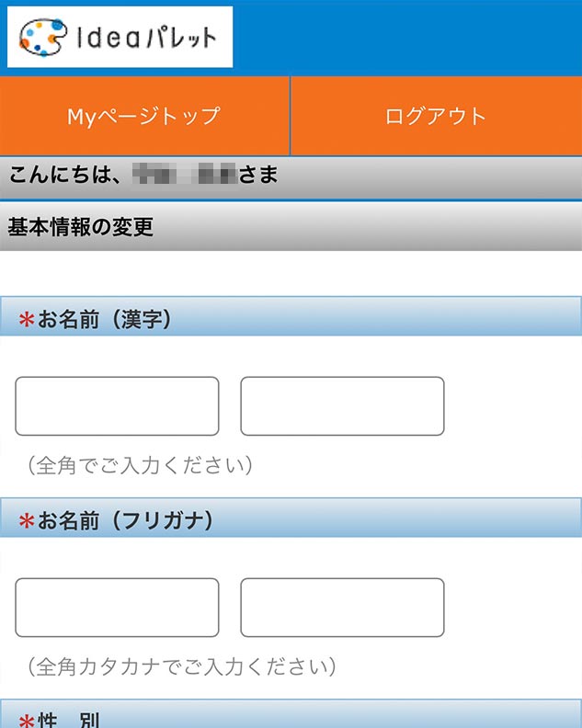Image resolution: width=582 pixels, height=728 pixels.
Task: Click the さま honorific after the user name
Action: coord(258,175)
